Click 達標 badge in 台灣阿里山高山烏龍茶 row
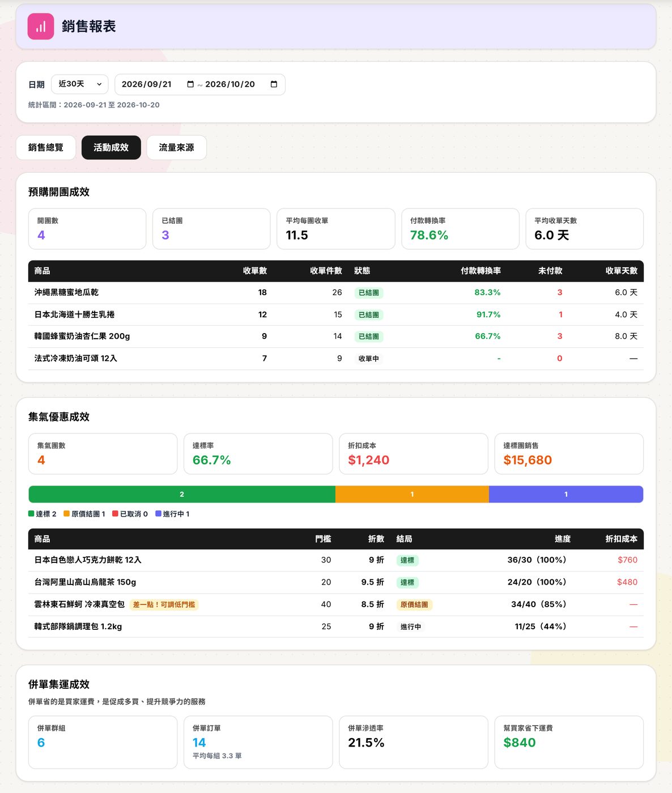This screenshot has height=793, width=672. click(407, 582)
